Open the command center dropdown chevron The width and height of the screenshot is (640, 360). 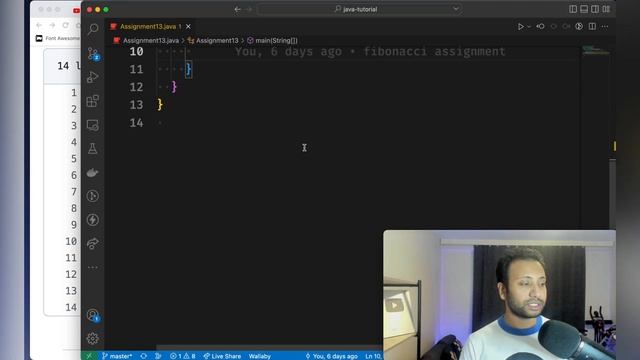[456, 9]
